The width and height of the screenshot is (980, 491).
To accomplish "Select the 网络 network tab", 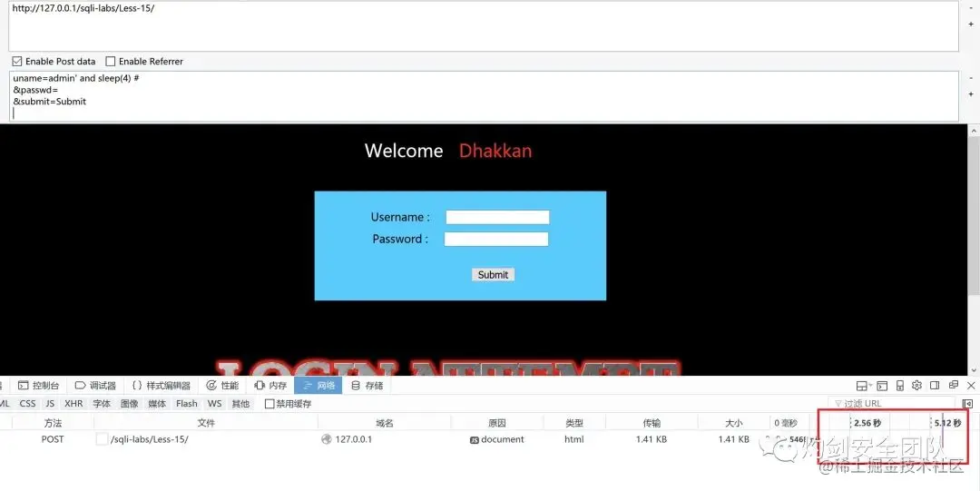I will pyautogui.click(x=318, y=386).
